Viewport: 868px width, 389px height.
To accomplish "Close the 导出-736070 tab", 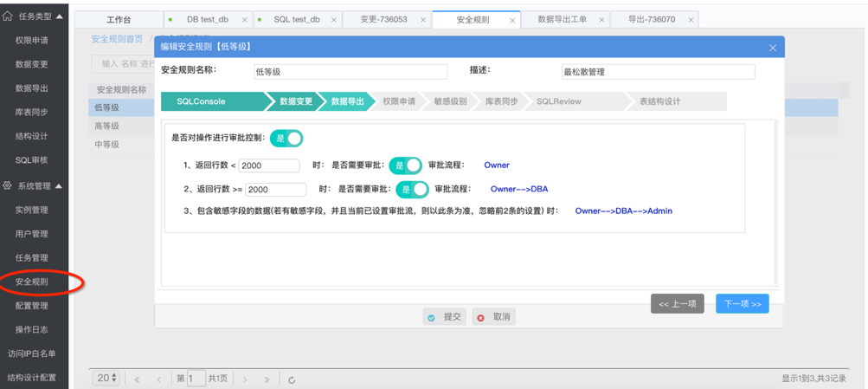I will tap(690, 19).
